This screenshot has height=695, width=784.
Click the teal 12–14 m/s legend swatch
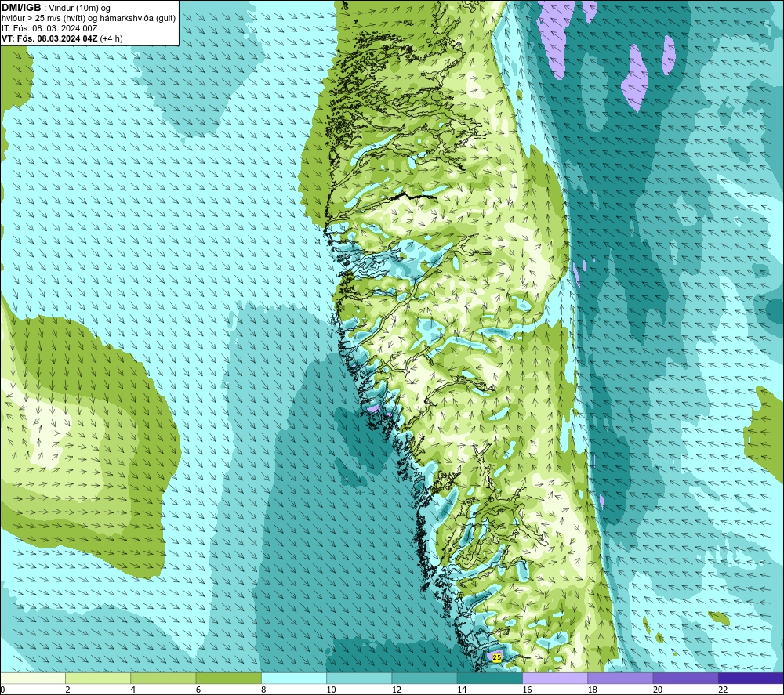pyautogui.click(x=424, y=678)
